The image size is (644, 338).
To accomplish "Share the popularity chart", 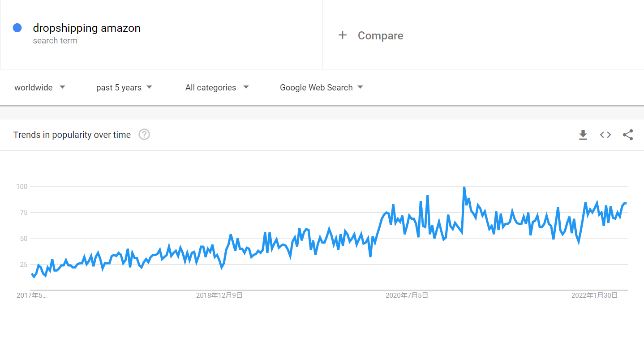I will point(628,135).
